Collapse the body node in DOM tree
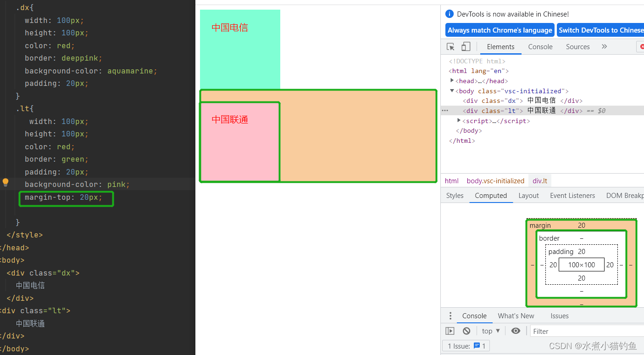The height and width of the screenshot is (355, 644). 452,90
